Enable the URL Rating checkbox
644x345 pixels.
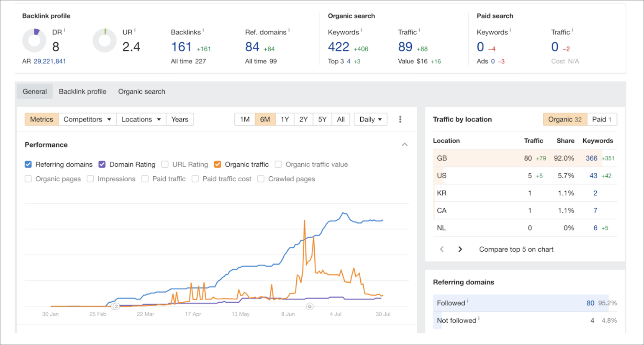pyautogui.click(x=165, y=165)
